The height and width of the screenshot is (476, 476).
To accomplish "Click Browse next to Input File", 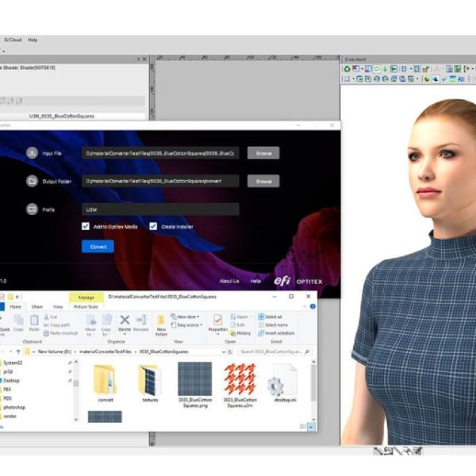I will 263,153.
